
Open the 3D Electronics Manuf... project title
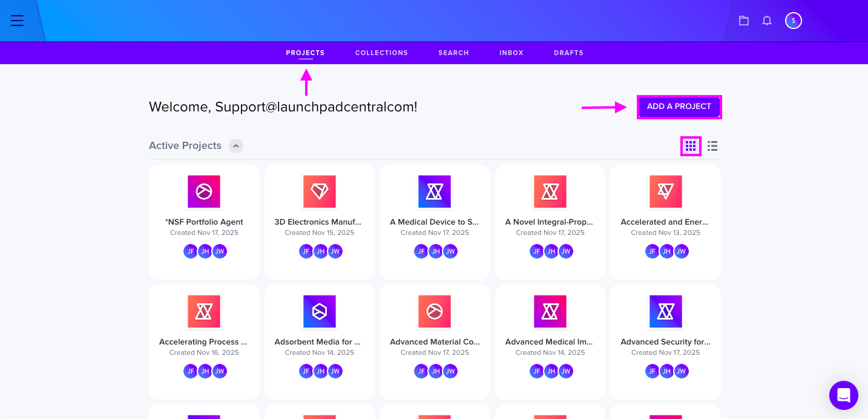pyautogui.click(x=320, y=222)
